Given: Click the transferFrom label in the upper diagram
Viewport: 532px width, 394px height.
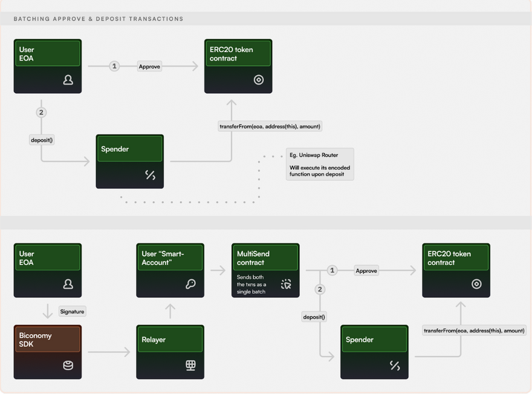Looking at the screenshot, I should (x=270, y=126).
